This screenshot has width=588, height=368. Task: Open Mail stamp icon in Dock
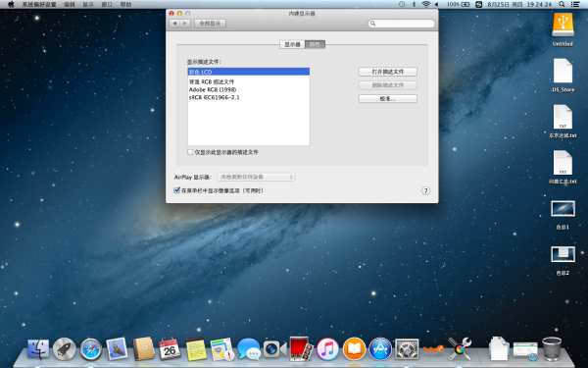click(117, 348)
